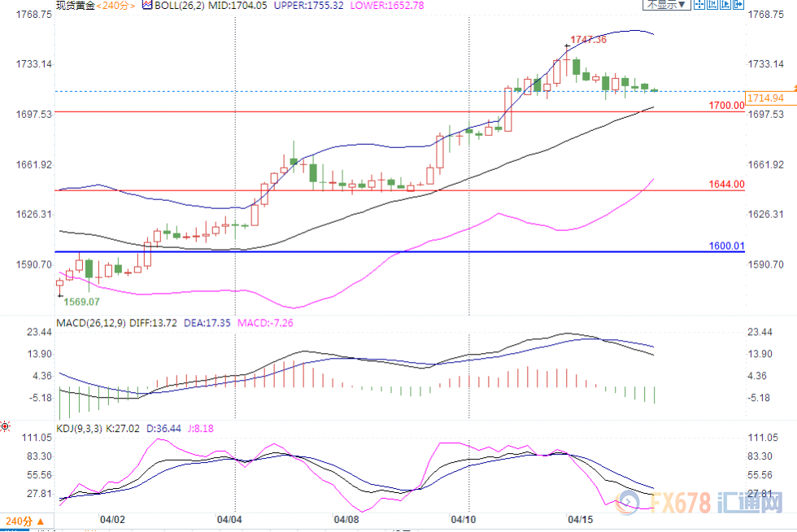
Task: Click the first layout icon after 不显示
Action: (x=701, y=4)
